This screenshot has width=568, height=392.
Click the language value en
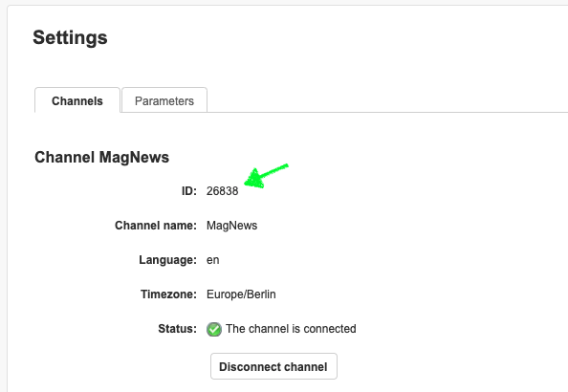(x=212, y=260)
